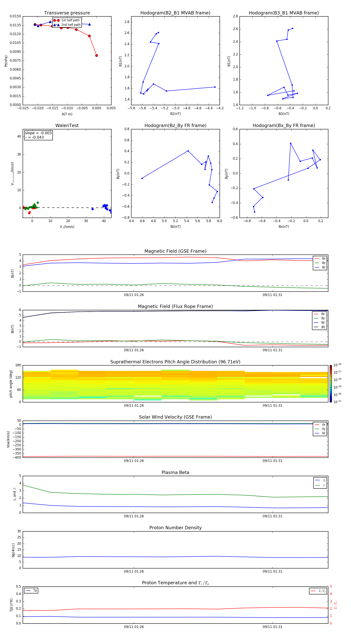
Task: Click the Vz entry in velocity legend
Action: [x=320, y=433]
